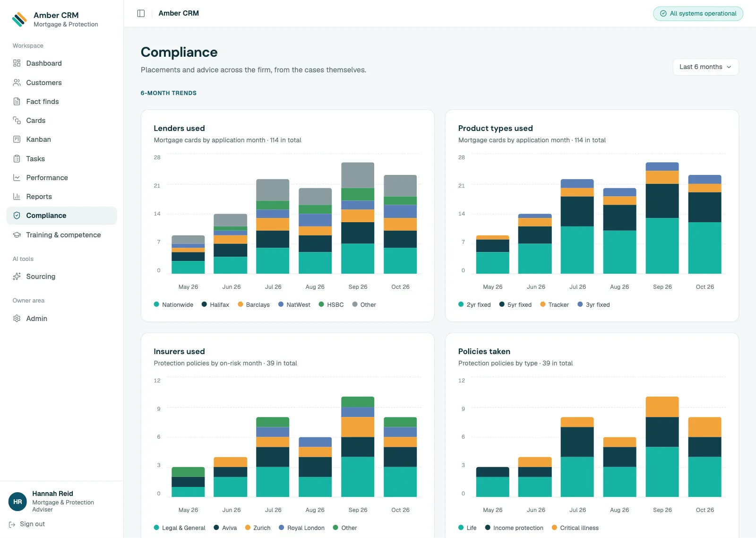756x538 pixels.
Task: Toggle Income protection legend entry
Action: coord(514,528)
